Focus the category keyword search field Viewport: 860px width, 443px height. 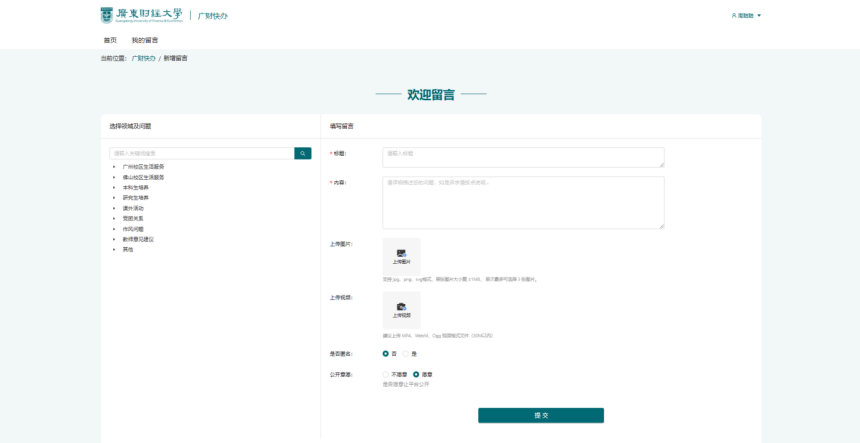click(202, 154)
